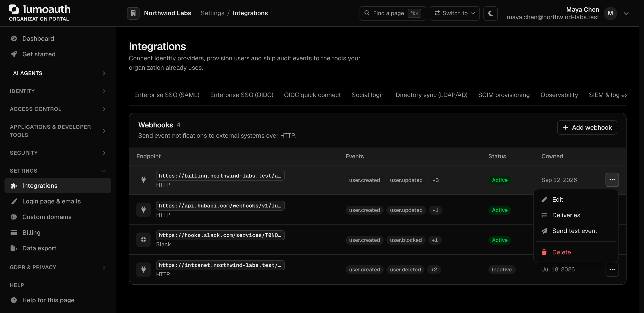Click the user.blocked event tag on Slack row
Viewport: 644px width, 313px height.
tap(406, 240)
